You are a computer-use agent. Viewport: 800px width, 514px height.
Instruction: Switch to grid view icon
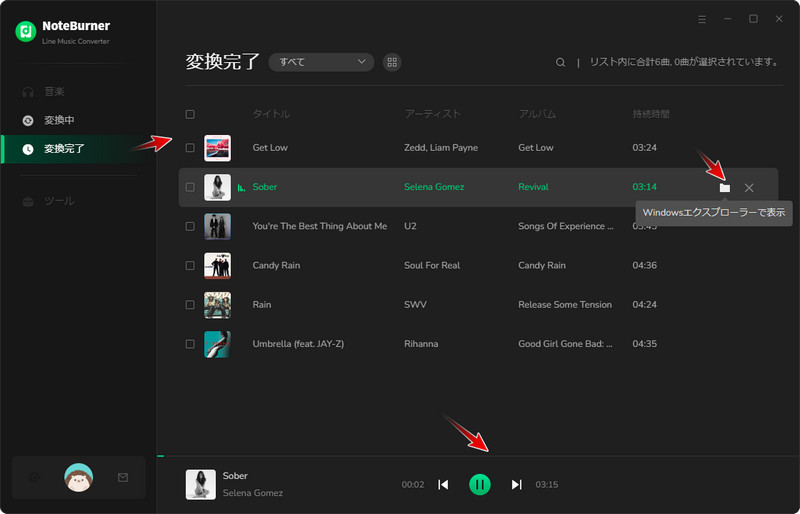(x=392, y=62)
